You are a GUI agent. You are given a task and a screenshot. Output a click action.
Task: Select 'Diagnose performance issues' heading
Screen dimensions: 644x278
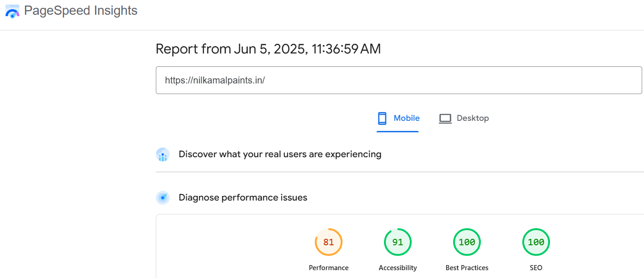tap(243, 198)
